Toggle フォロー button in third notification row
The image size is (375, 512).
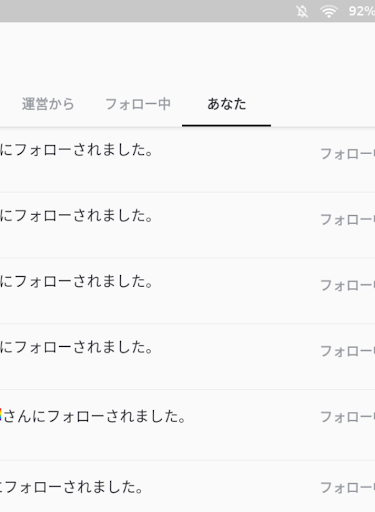(348, 285)
